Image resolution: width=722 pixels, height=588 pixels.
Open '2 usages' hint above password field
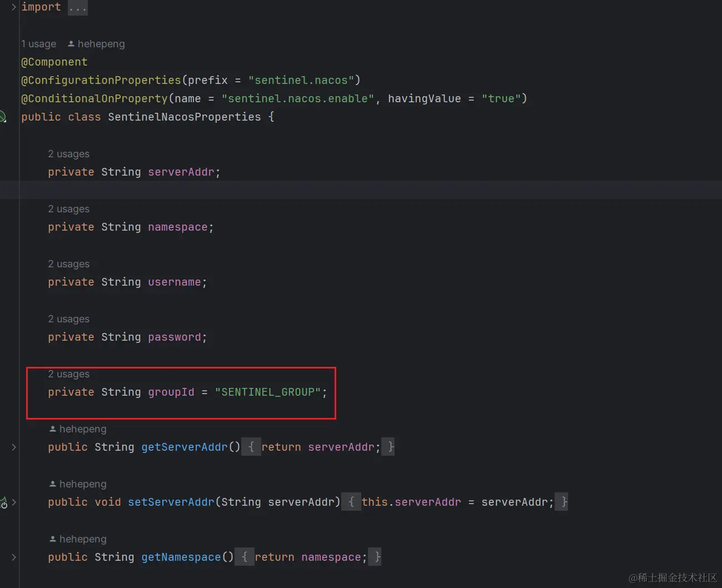pyautogui.click(x=68, y=319)
